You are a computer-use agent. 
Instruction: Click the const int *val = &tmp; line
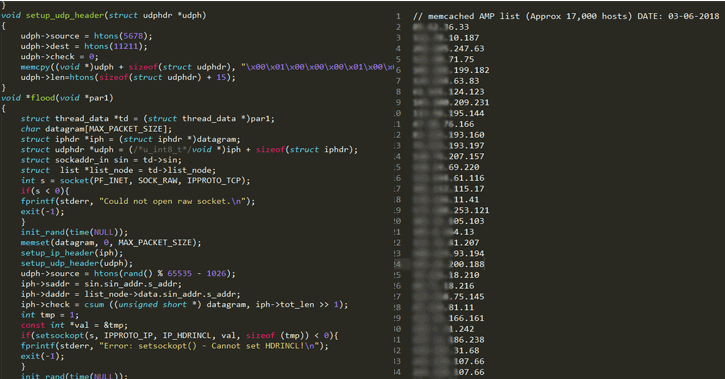(74, 325)
